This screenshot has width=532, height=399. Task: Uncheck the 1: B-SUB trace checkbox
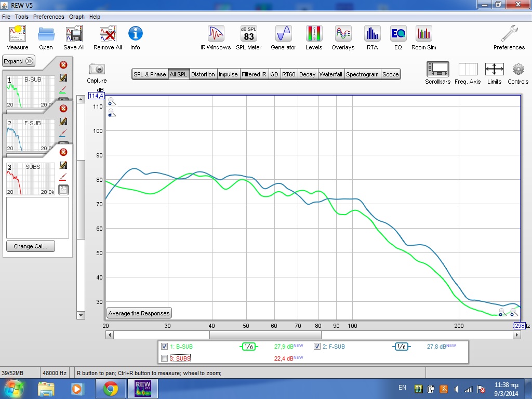pos(165,347)
